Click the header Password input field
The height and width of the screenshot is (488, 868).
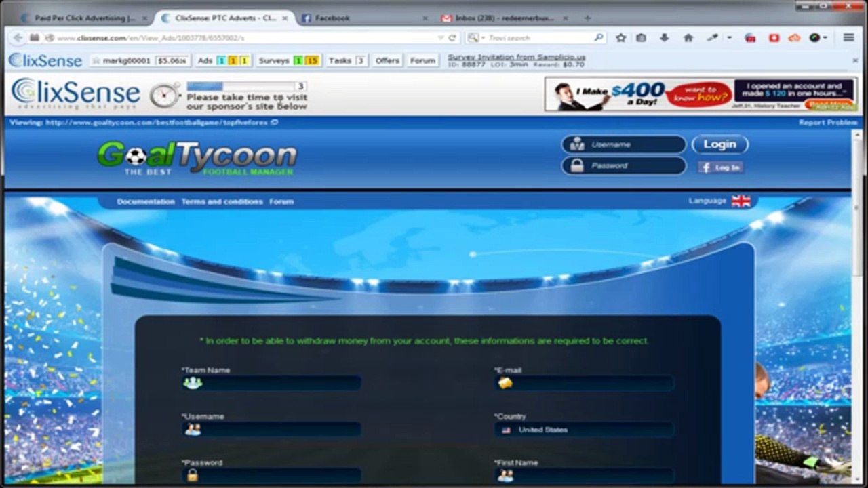[x=624, y=166]
